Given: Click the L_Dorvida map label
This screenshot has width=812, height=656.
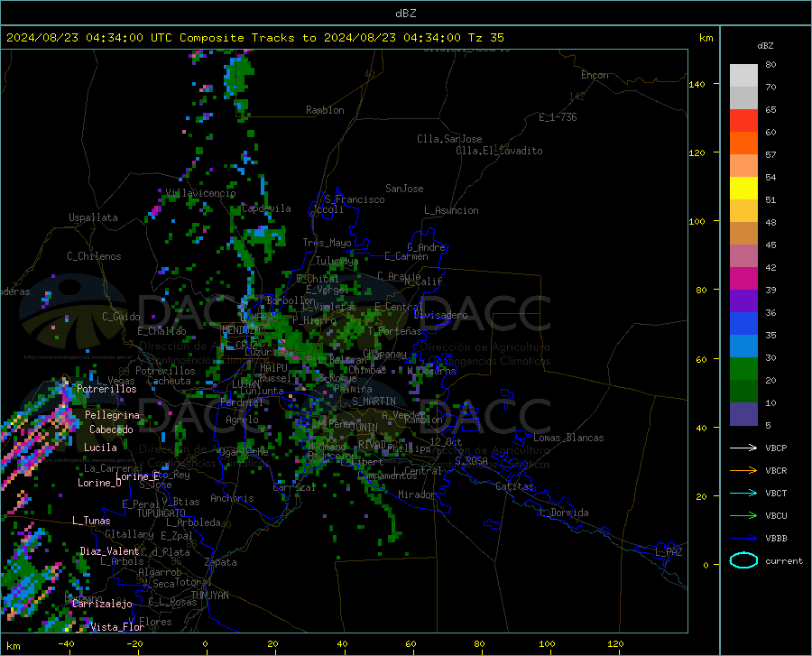Looking at the screenshot, I should click(564, 513).
